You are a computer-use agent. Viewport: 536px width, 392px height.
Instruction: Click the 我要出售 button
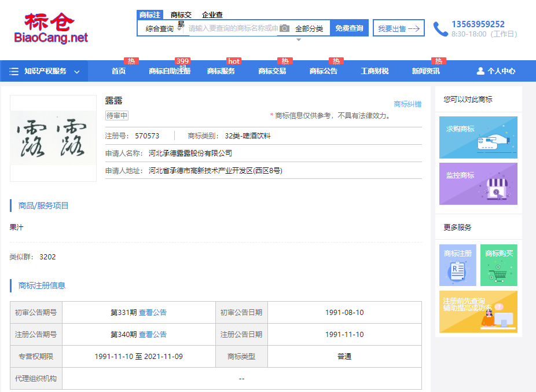pos(399,28)
